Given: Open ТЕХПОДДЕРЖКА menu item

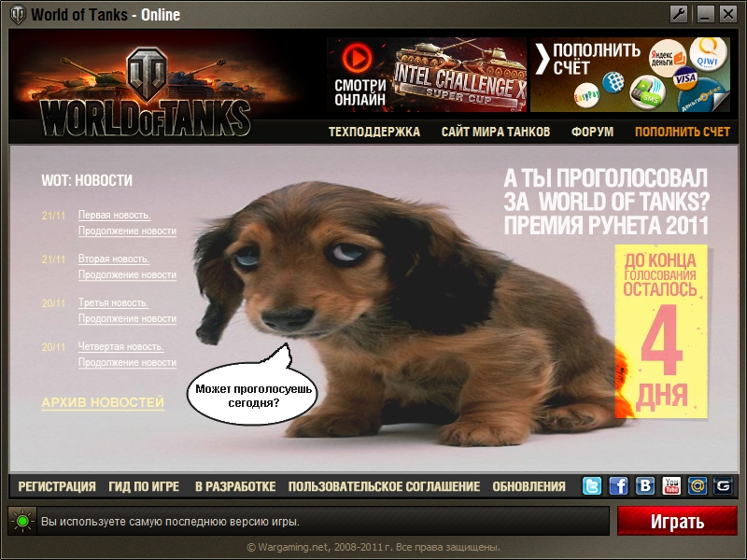Looking at the screenshot, I should pyautogui.click(x=374, y=132).
